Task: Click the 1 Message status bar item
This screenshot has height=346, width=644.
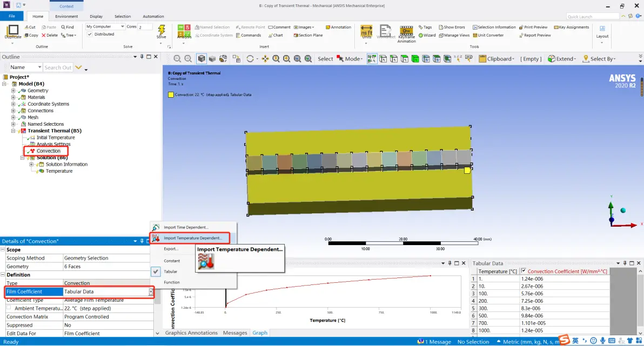Action: point(434,342)
